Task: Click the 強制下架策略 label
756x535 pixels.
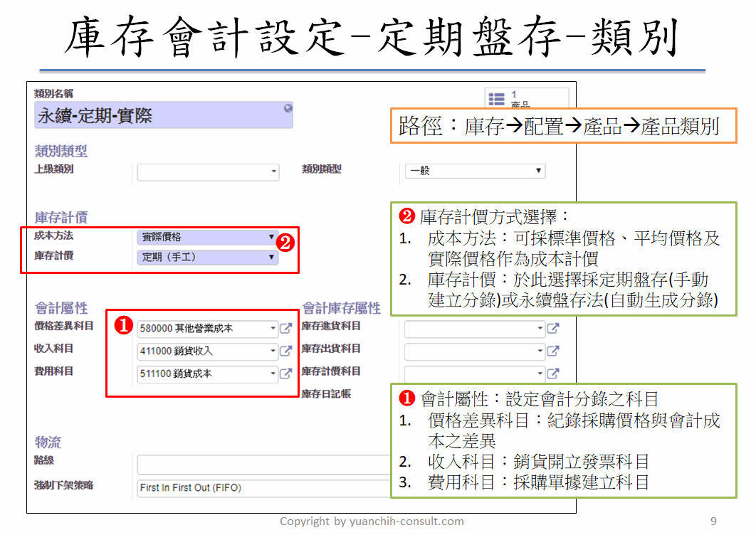Action: point(63,485)
